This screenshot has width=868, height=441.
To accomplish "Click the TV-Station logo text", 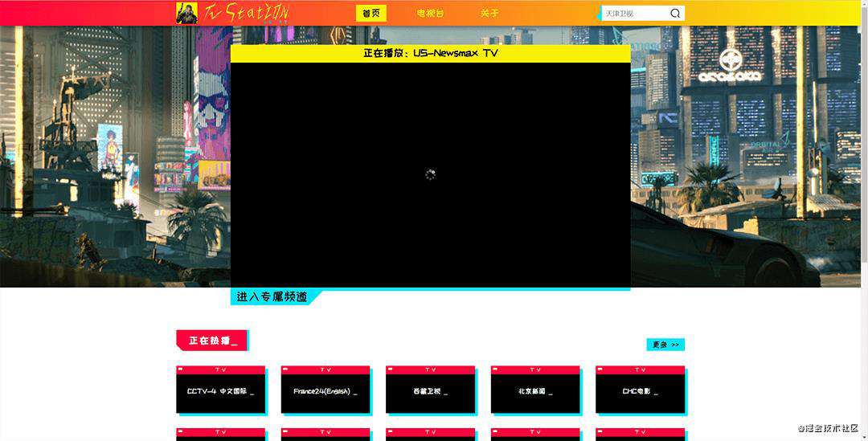I will point(246,13).
